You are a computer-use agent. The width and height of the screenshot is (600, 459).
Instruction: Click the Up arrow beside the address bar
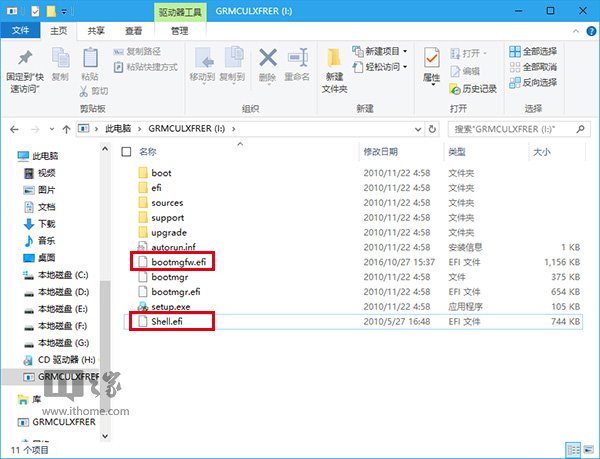coord(63,129)
